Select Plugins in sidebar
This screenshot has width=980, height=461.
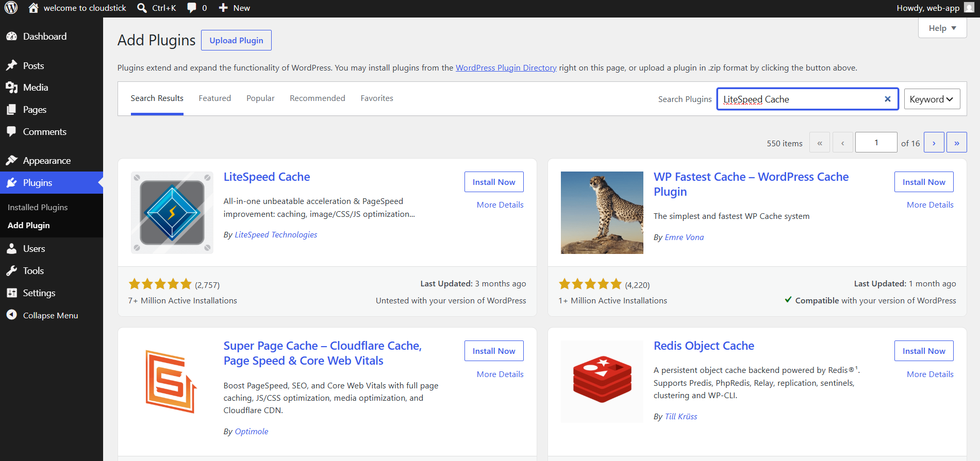point(52,183)
